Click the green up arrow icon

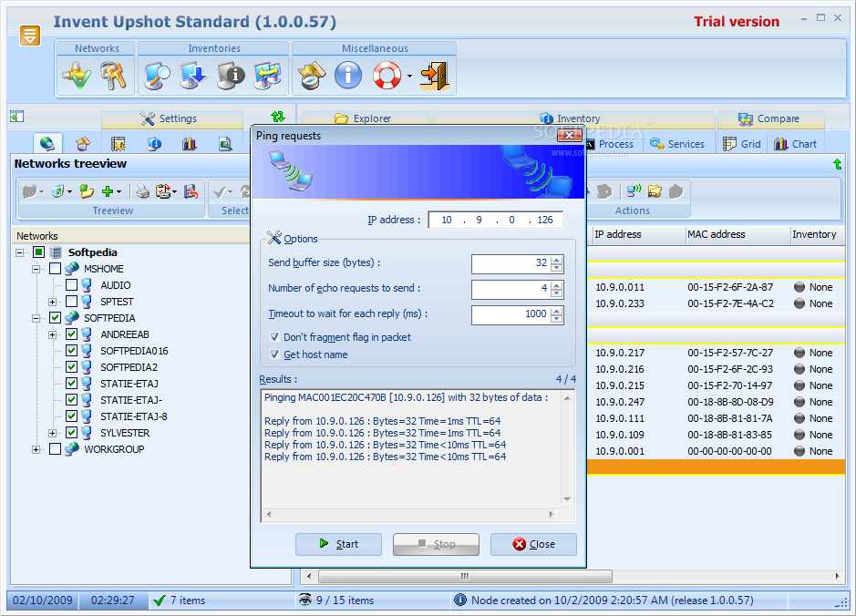click(838, 164)
